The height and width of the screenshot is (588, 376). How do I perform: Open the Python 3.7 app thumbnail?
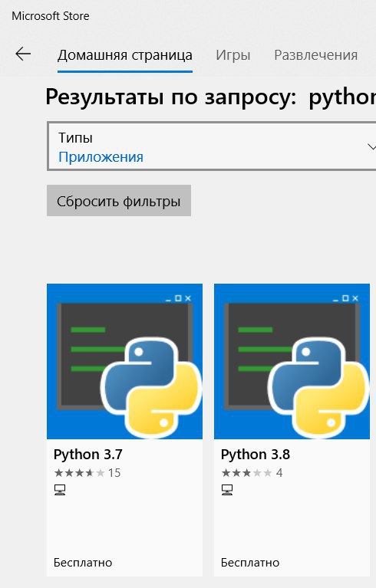(x=124, y=362)
